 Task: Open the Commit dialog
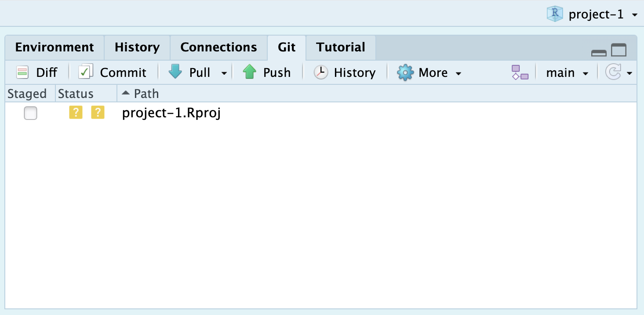point(86,72)
